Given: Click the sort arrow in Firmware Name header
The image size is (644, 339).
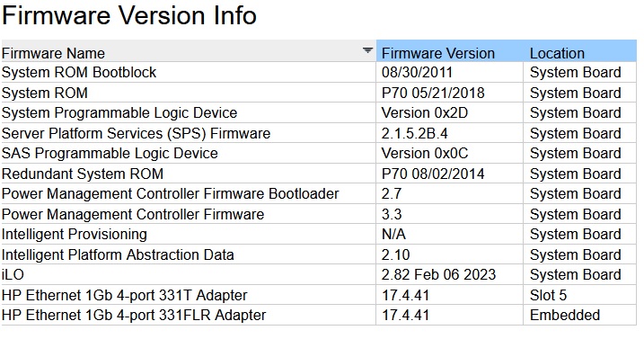Looking at the screenshot, I should pos(367,50).
